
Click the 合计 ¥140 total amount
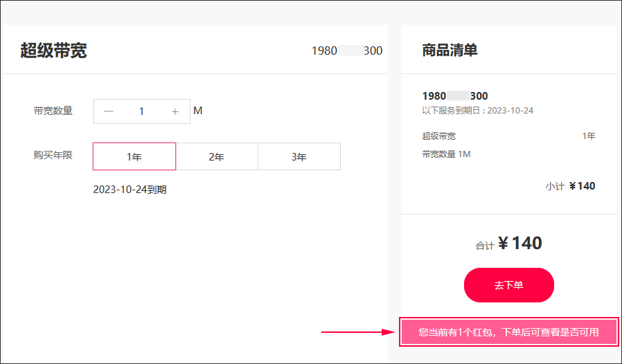508,244
